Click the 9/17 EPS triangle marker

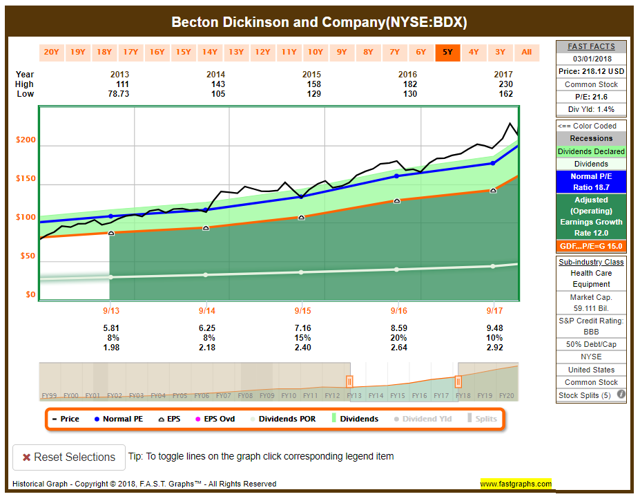[x=493, y=190]
